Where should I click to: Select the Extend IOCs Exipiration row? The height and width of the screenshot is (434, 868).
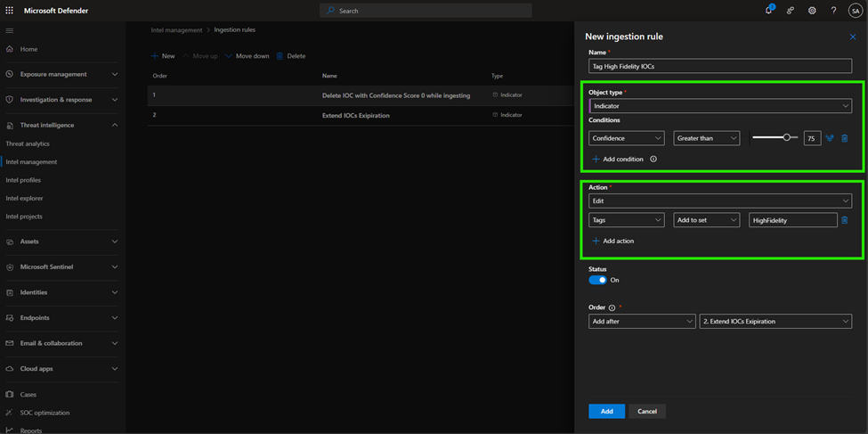361,115
